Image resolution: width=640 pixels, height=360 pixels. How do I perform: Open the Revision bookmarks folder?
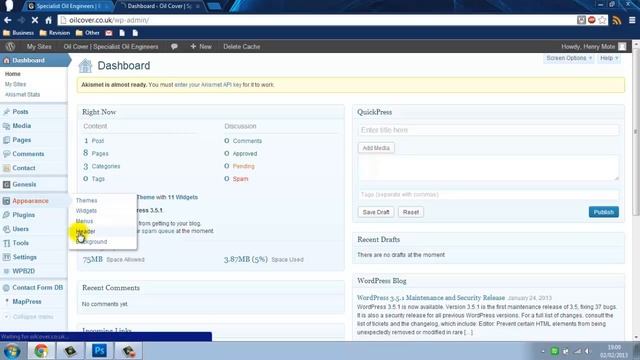click(55, 33)
